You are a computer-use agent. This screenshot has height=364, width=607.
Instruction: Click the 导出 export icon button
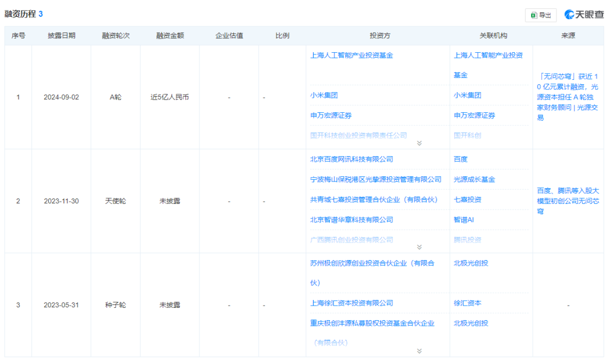pos(540,15)
